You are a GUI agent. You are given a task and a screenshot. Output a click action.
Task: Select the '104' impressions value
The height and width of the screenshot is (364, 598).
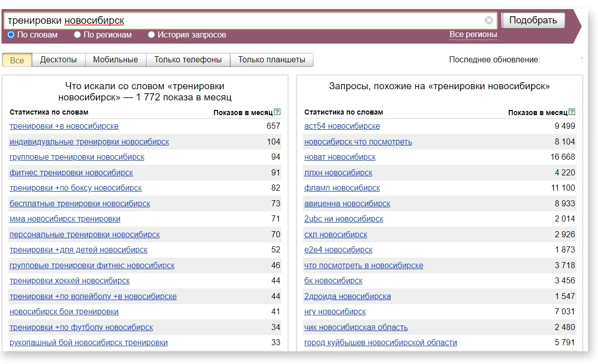tap(273, 141)
